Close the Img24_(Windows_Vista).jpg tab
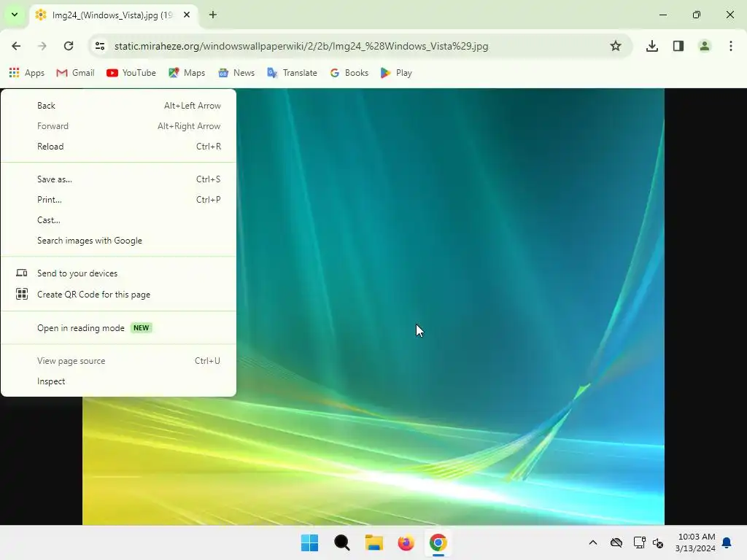 tap(187, 15)
